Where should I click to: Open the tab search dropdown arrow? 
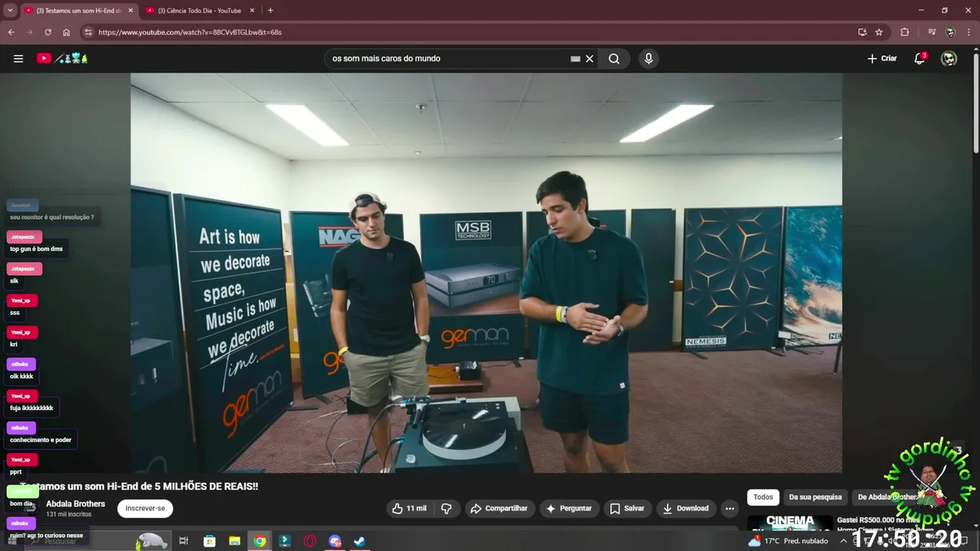10,10
